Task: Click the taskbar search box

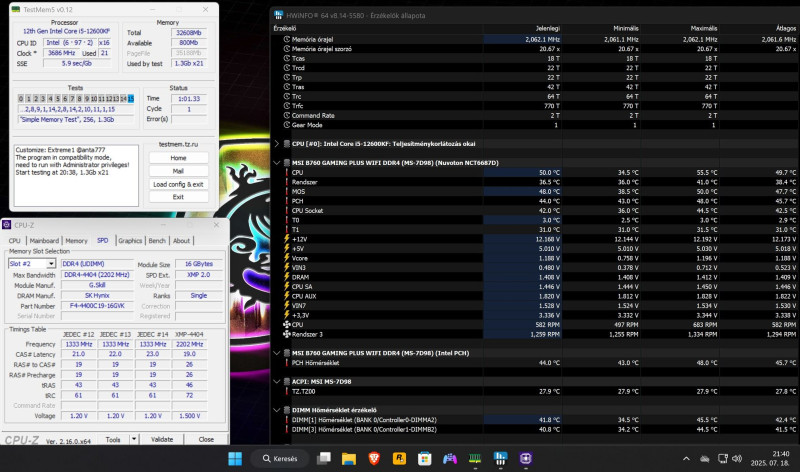Action: click(x=280, y=459)
